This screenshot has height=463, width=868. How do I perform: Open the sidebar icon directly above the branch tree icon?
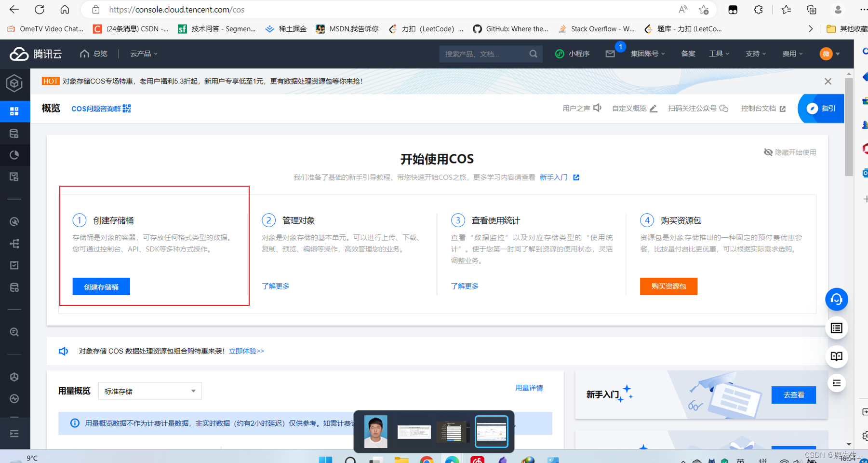[x=14, y=222]
